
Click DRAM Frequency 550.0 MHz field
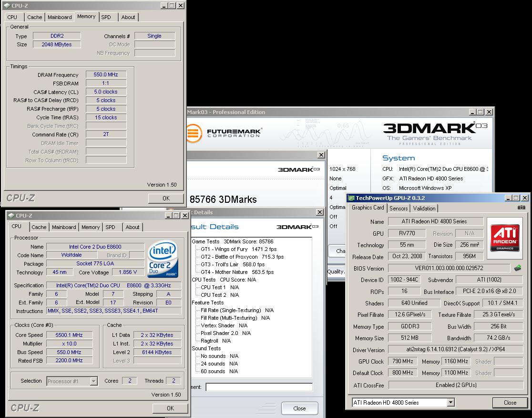pos(106,75)
